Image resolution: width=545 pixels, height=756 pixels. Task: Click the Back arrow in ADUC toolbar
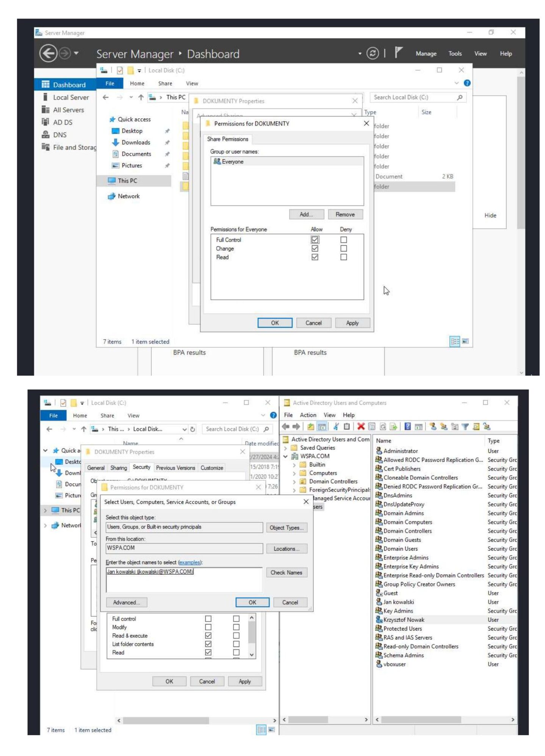click(x=285, y=426)
